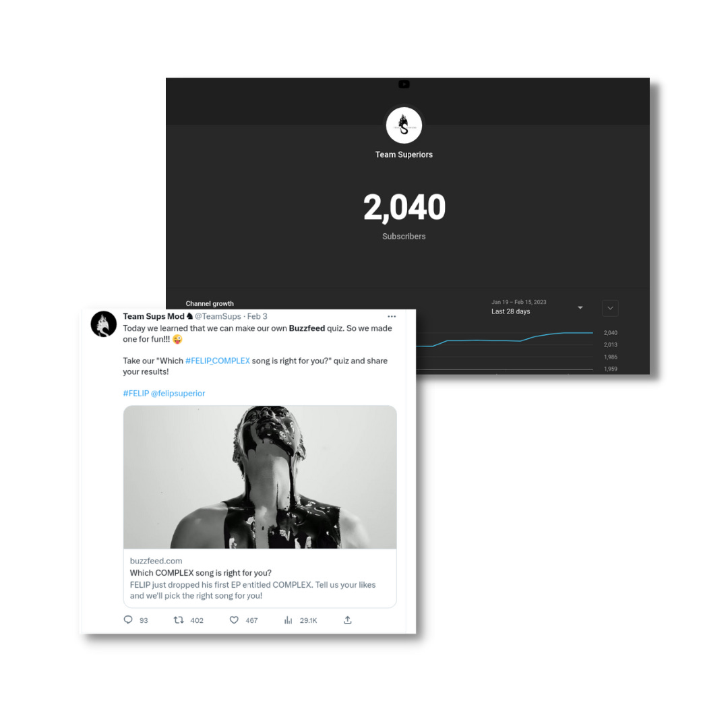Open the #FELIP hashtag link
Image resolution: width=728 pixels, height=728 pixels.
[136, 393]
